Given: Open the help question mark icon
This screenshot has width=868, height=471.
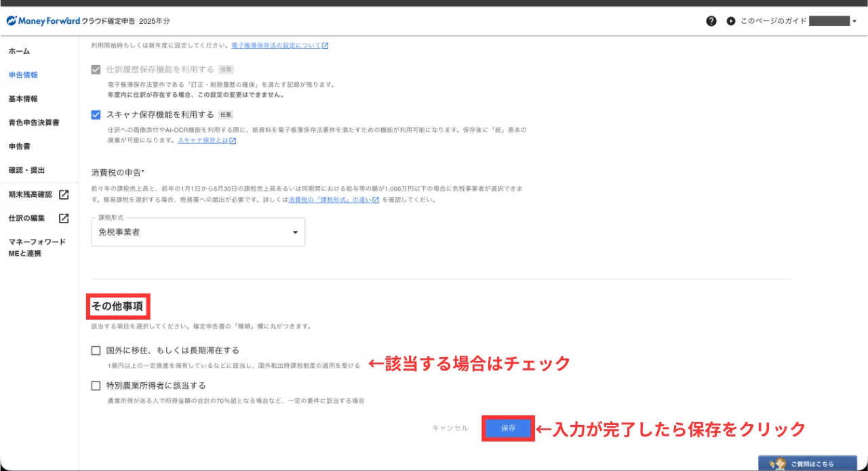Looking at the screenshot, I should pos(711,21).
